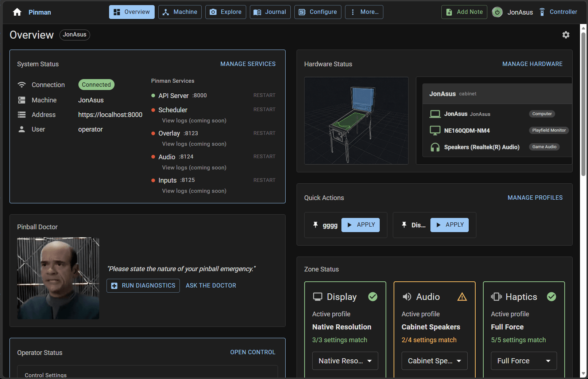Click the 3D pinball cabinet preview
This screenshot has height=379, width=588.
356,121
